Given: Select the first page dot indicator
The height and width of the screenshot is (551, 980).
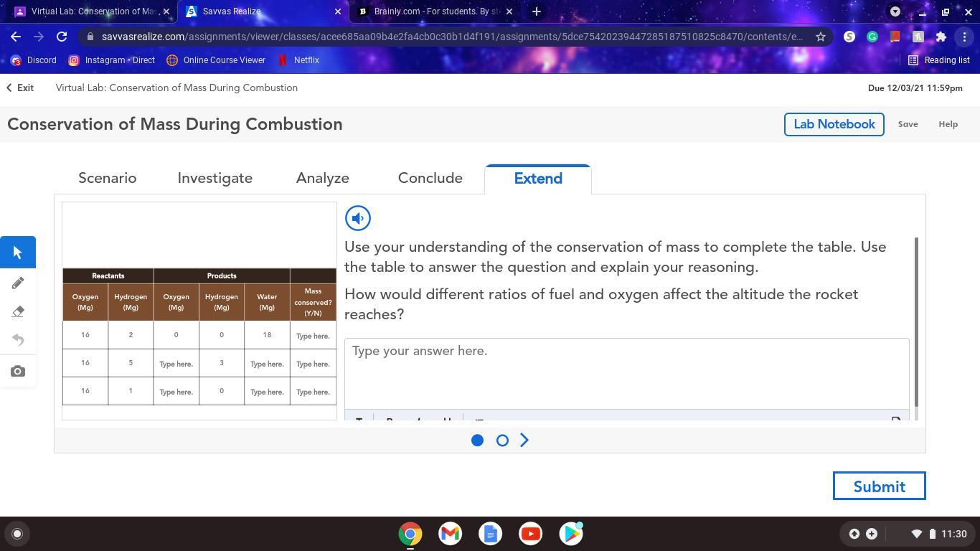Looking at the screenshot, I should 477,441.
